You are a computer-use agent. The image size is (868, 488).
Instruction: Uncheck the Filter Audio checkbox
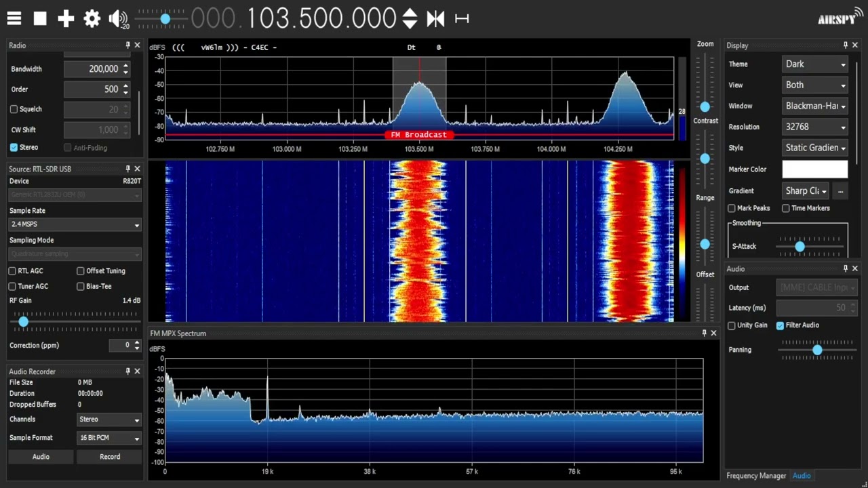click(x=781, y=326)
